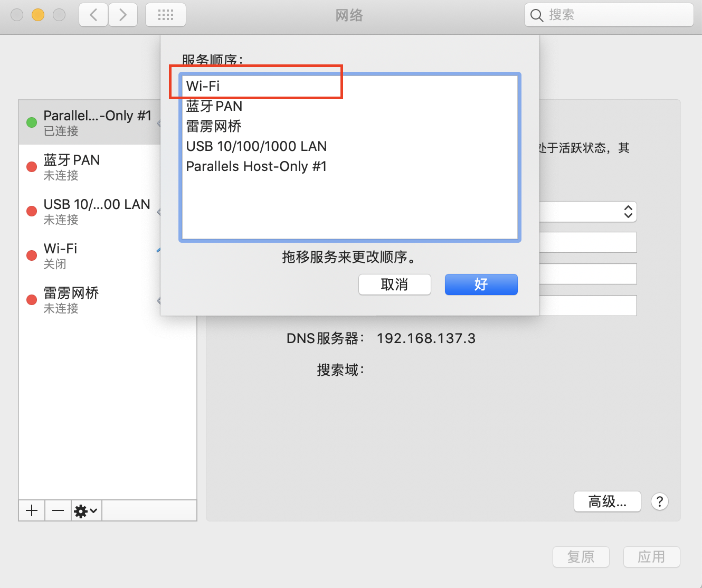This screenshot has height=588, width=702.
Task: Select 蓝牙 PAN in the service order list
Action: point(350,106)
